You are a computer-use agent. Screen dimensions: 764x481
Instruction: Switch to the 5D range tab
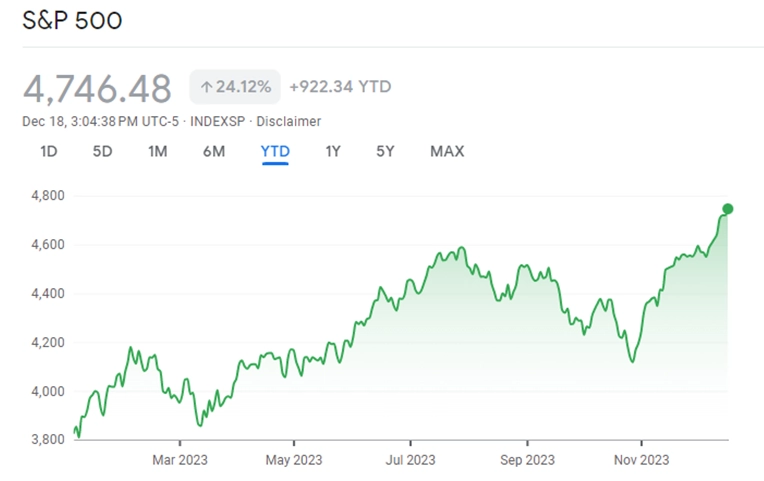coord(102,152)
